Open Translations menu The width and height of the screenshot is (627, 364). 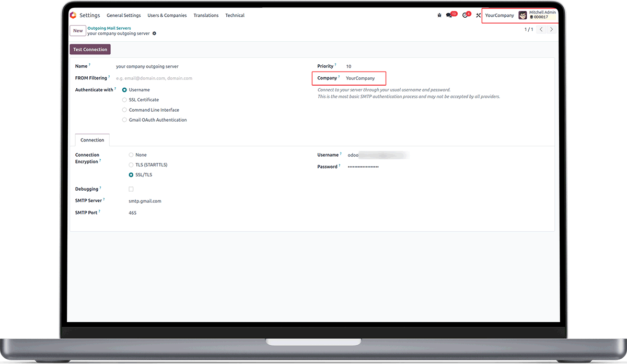206,16
